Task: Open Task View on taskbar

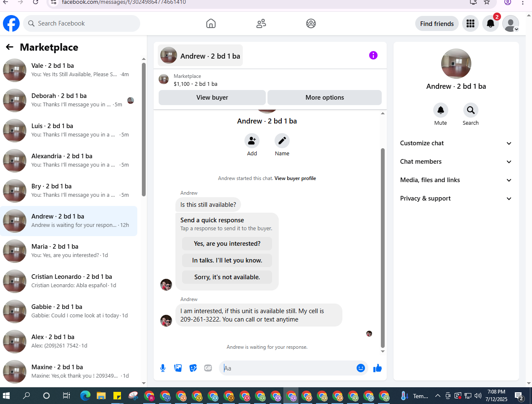Action: click(x=66, y=396)
